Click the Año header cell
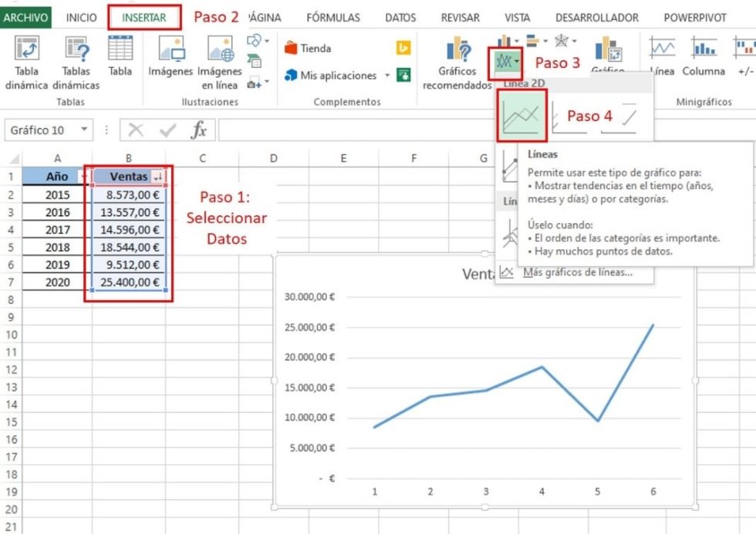Viewport: 756px width, 534px height. pos(57,177)
